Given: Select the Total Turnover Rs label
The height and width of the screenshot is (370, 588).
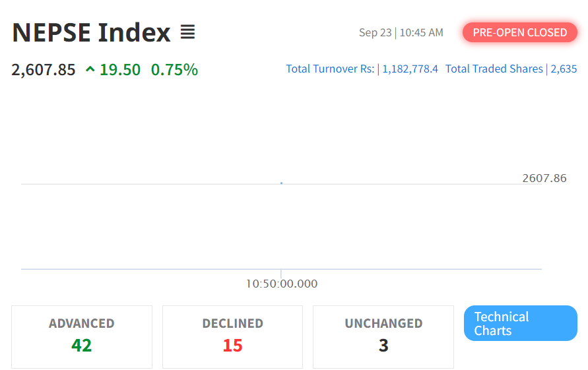Looking at the screenshot, I should click(330, 69).
